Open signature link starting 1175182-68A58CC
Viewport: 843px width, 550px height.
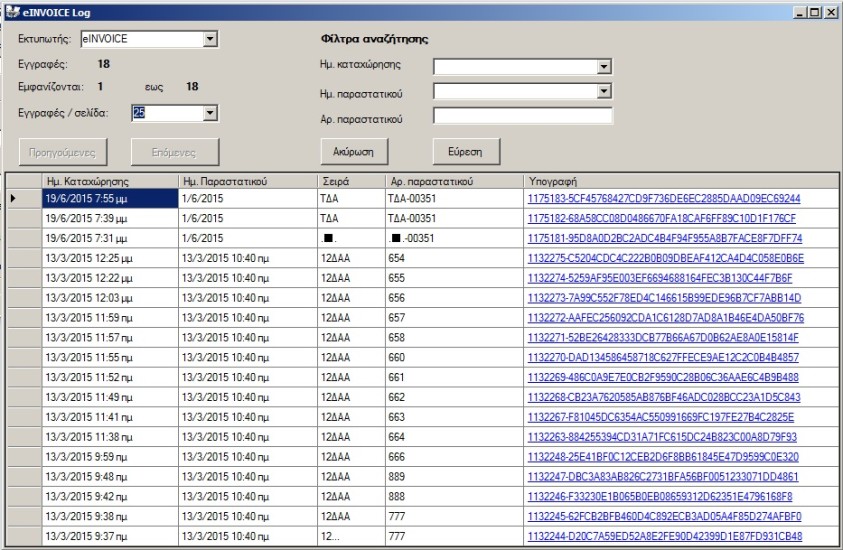coord(661,218)
